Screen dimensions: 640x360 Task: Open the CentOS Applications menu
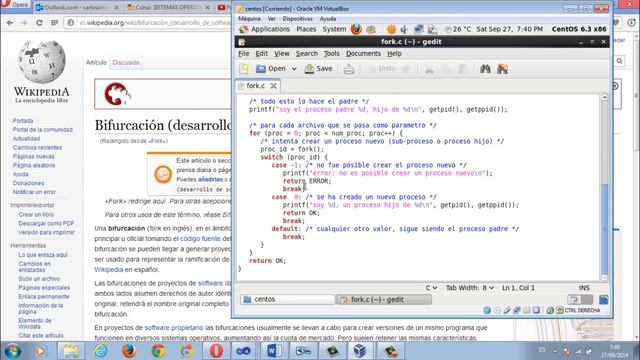(270, 29)
